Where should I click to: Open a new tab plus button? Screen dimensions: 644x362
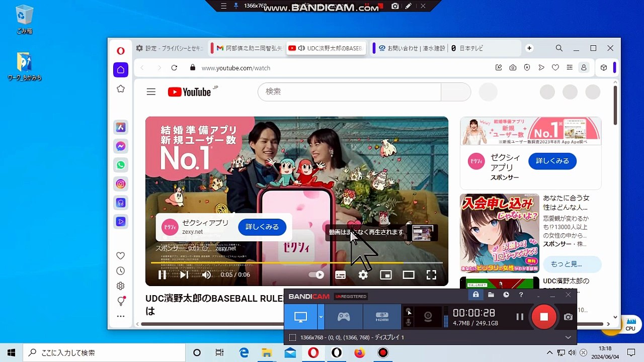pos(529,48)
